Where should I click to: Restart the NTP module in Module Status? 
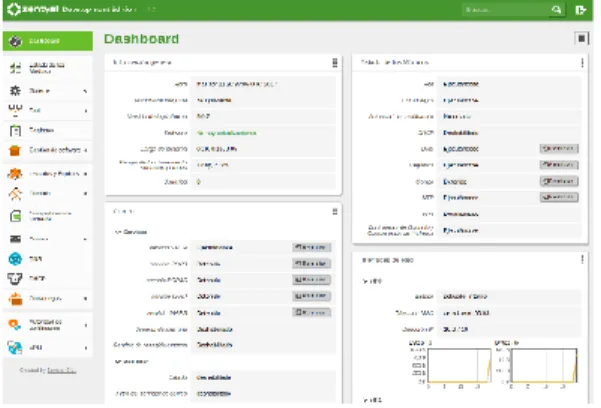coord(559,197)
